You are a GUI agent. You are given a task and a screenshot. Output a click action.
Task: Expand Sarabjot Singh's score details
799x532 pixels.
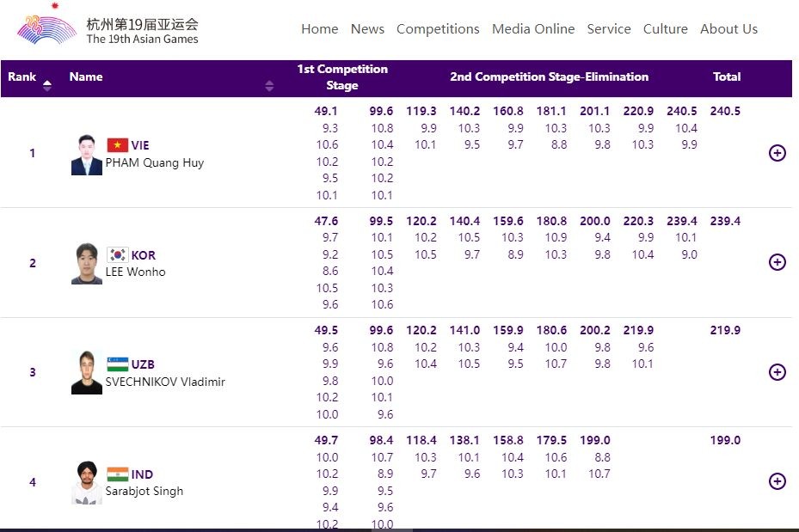coord(777,481)
